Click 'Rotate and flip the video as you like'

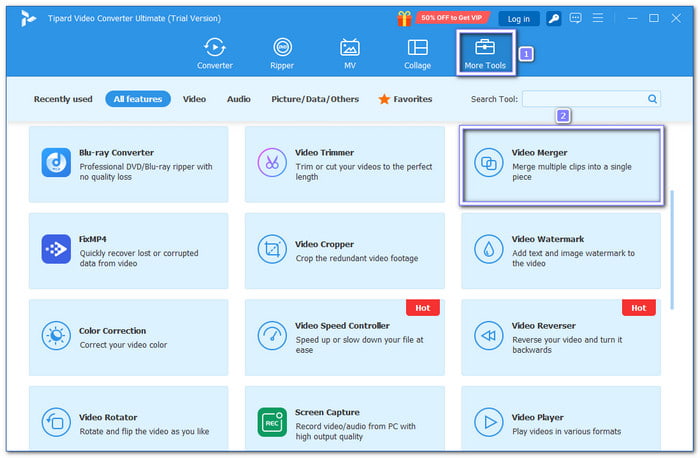(144, 432)
